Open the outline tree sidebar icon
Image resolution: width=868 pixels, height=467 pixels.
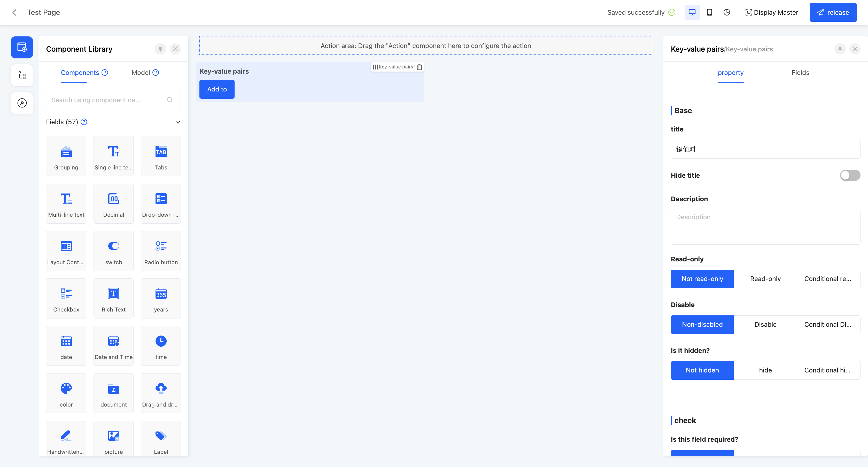point(22,75)
